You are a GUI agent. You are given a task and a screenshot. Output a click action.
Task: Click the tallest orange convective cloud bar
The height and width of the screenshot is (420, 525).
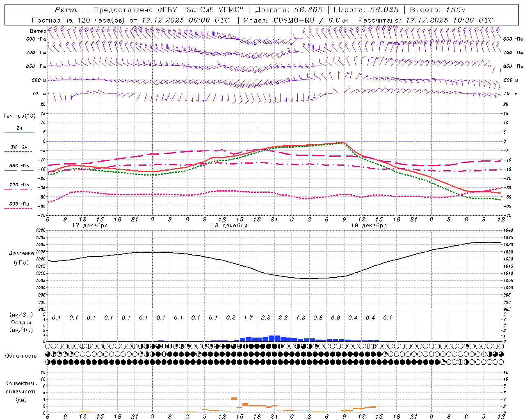click(234, 398)
